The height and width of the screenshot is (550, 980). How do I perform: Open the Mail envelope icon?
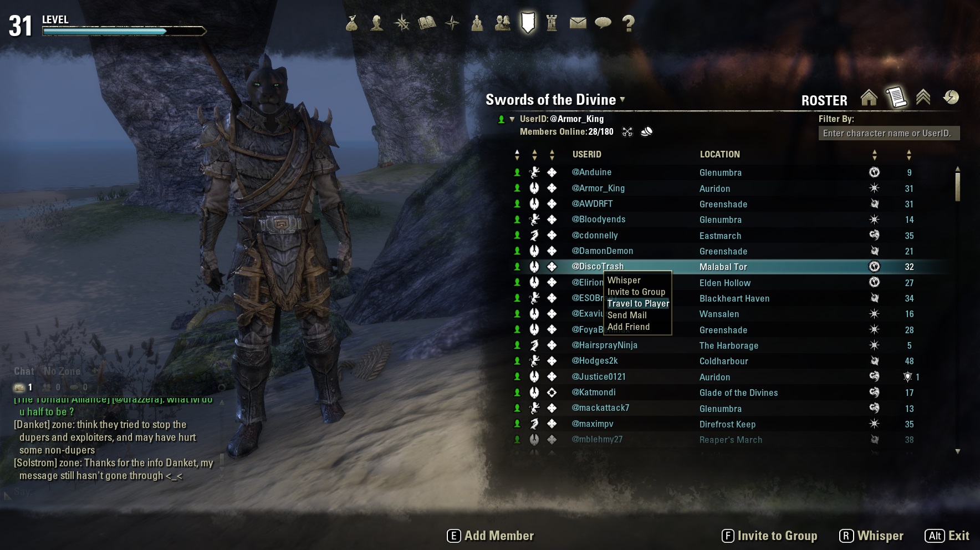click(578, 23)
